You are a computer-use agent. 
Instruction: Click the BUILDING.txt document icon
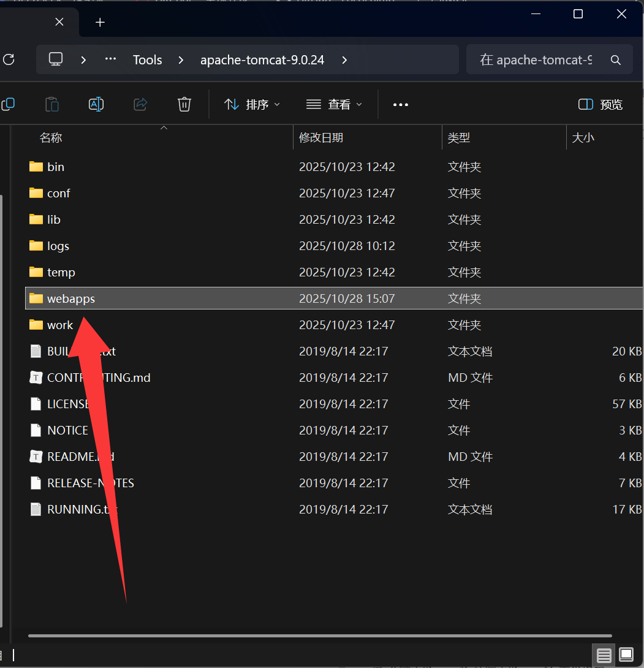pos(36,351)
